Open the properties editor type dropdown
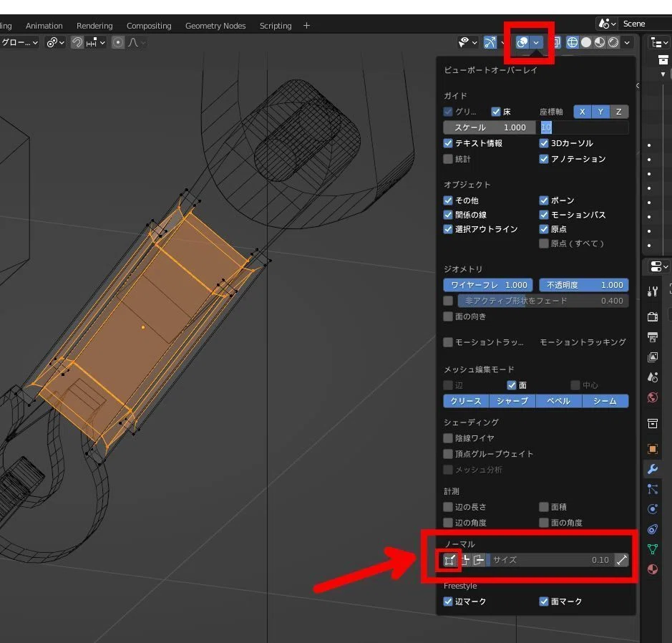This screenshot has height=643, width=672. pyautogui.click(x=659, y=266)
